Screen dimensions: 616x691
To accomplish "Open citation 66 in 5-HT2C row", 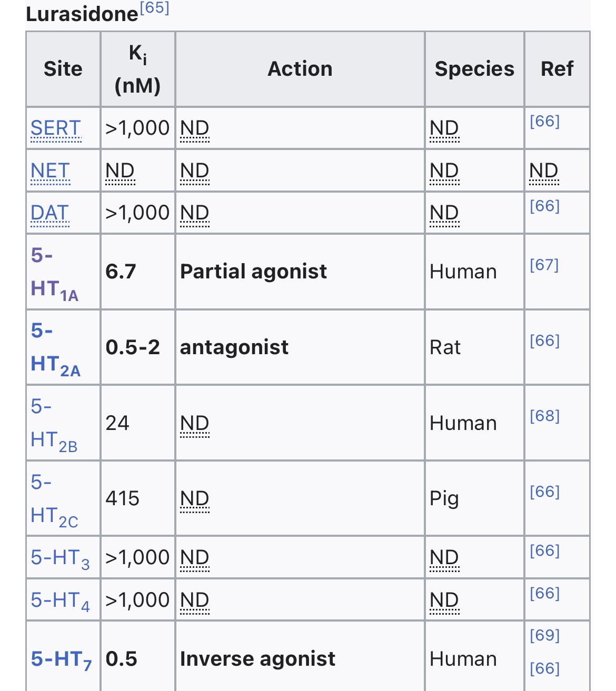I will (x=544, y=492).
